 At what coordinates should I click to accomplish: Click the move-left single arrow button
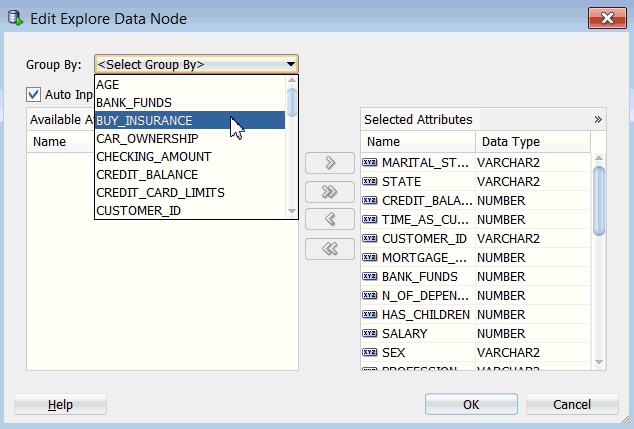[330, 220]
